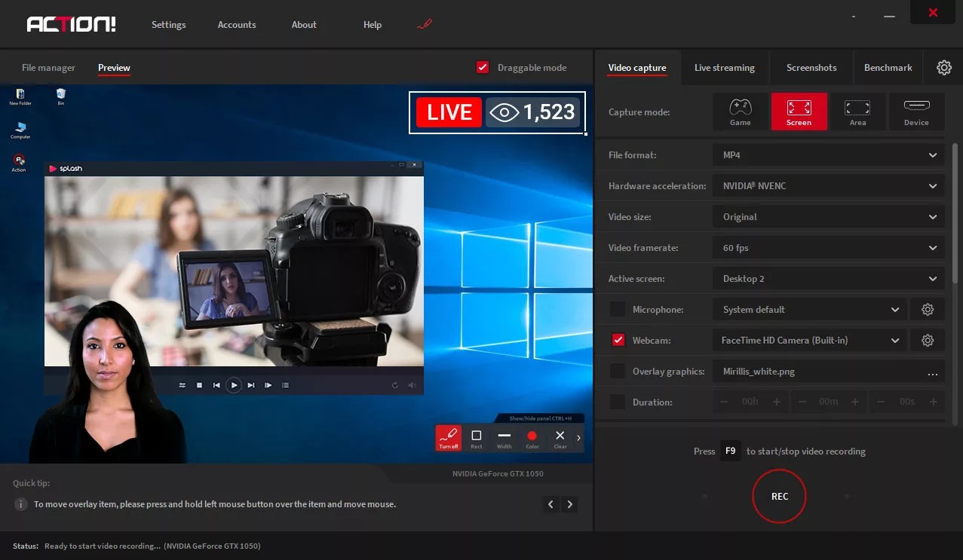Open the Video size dropdown
Screen dimensions: 963x560
[x=829, y=217]
